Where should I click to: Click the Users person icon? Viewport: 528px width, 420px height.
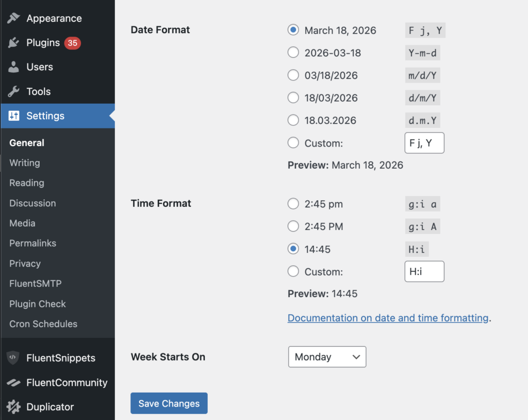[x=14, y=67]
